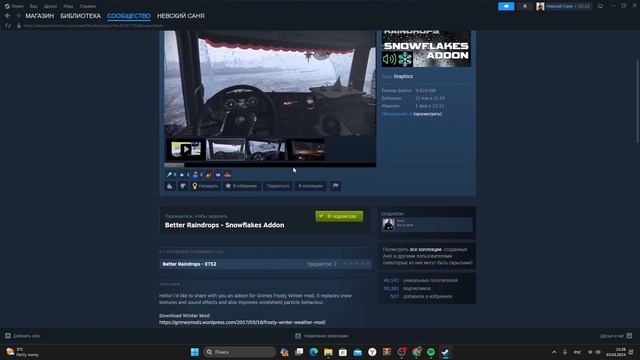Viewport: 640px width, 360px height.
Task: Play the video thumbnail in the gallery
Action: (x=186, y=149)
